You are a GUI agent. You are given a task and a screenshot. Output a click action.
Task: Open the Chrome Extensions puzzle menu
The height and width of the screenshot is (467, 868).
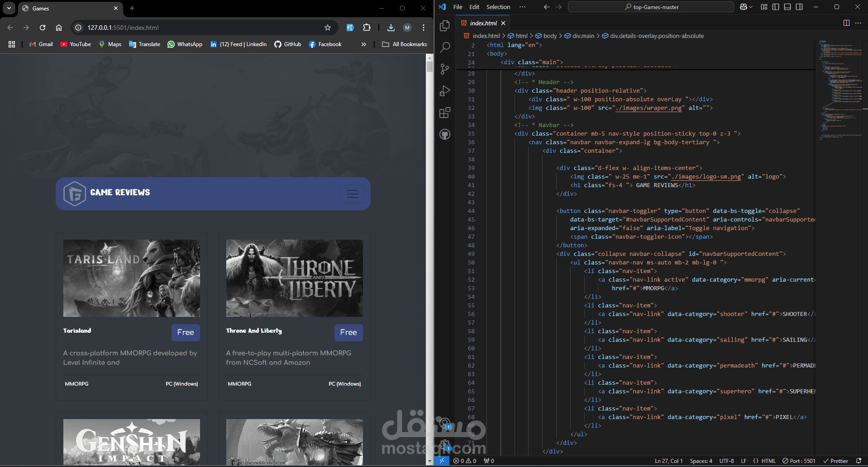pos(367,28)
